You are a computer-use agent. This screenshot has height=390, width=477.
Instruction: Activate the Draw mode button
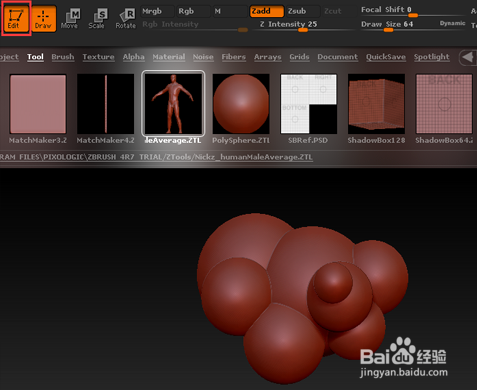click(x=44, y=18)
